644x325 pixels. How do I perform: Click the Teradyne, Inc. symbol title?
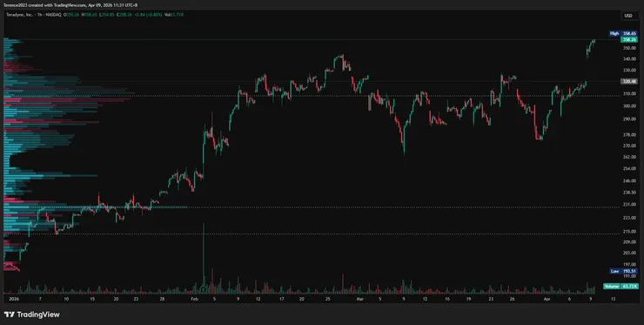(20, 15)
